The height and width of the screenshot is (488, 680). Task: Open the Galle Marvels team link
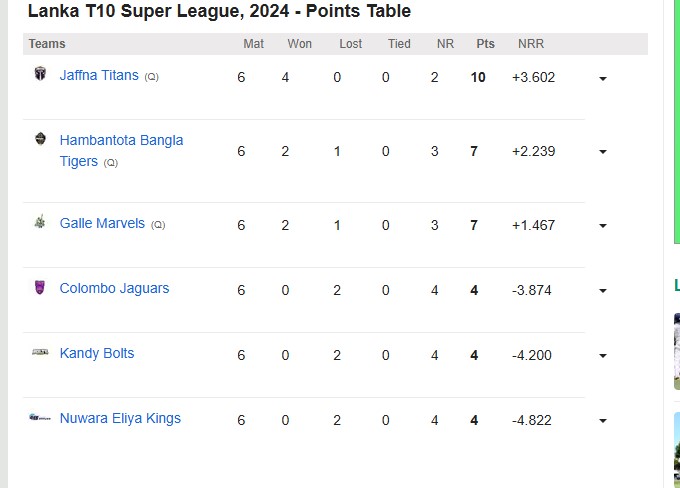[x=102, y=223]
